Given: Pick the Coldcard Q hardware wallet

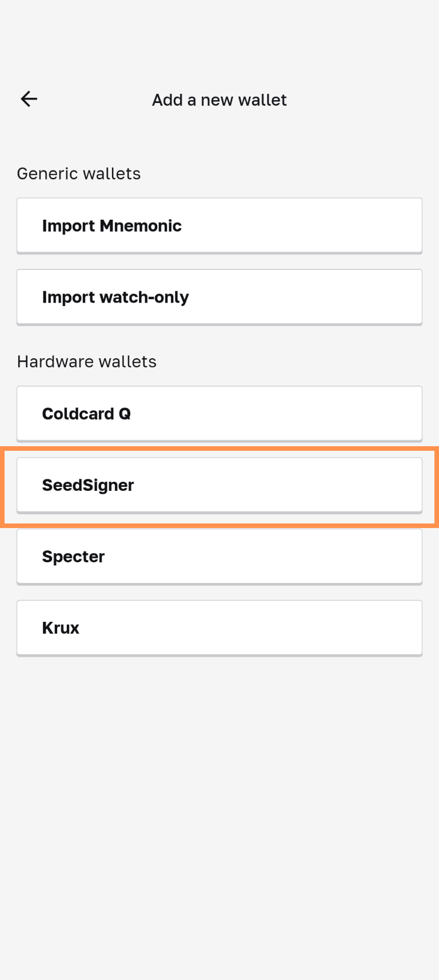Looking at the screenshot, I should 219,414.
